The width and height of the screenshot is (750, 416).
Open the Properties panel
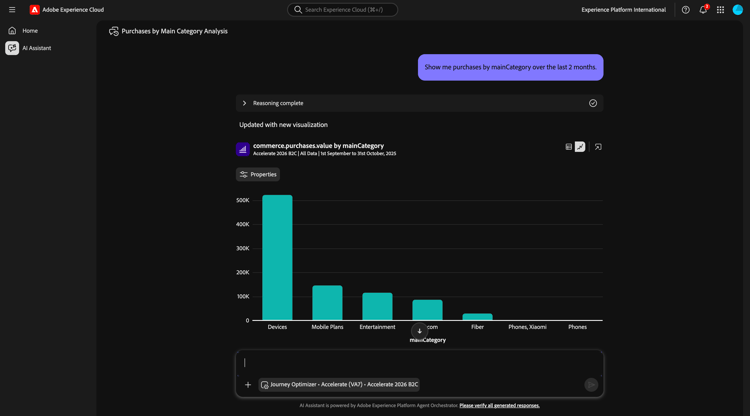coord(258,174)
